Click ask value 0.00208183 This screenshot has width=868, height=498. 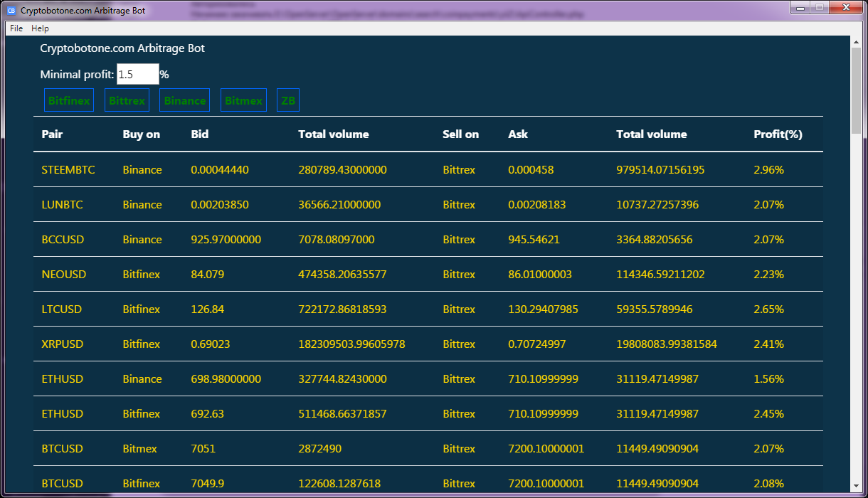click(537, 205)
